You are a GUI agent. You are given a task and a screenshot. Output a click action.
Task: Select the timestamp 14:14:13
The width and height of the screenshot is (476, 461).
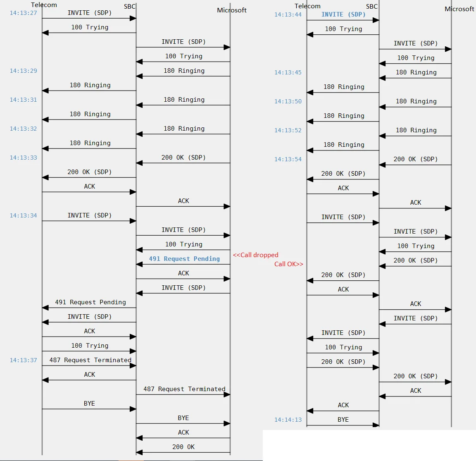pyautogui.click(x=288, y=419)
